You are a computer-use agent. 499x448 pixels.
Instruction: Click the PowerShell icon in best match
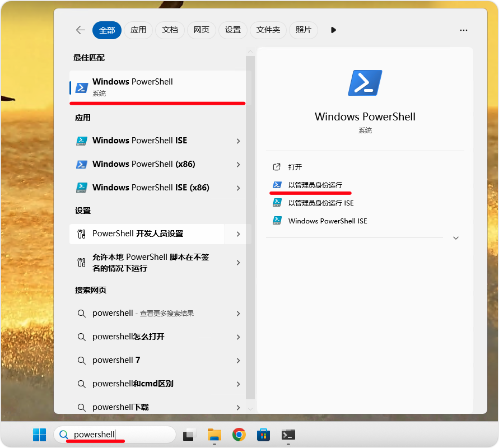click(81, 88)
